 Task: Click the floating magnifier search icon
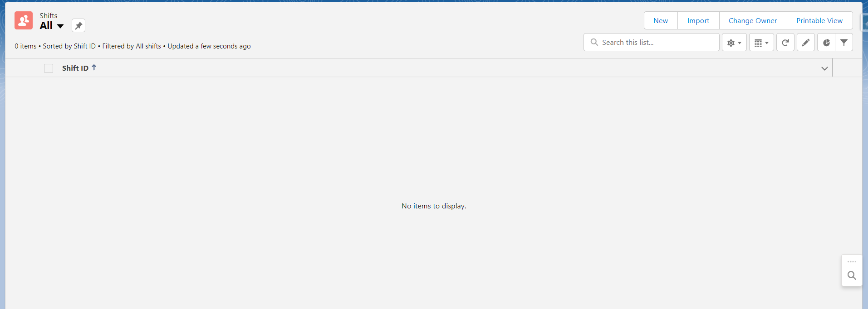coord(852,275)
